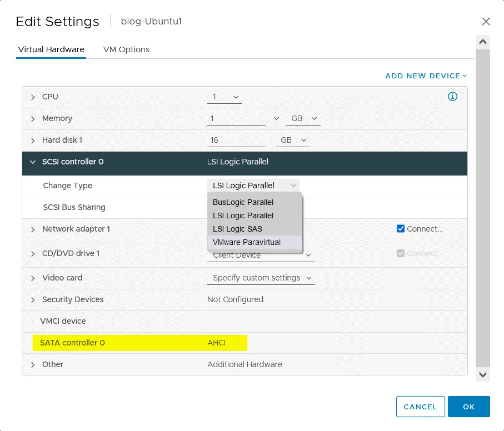The image size is (504, 431).
Task: Expand the CPU settings row
Action: click(x=33, y=97)
